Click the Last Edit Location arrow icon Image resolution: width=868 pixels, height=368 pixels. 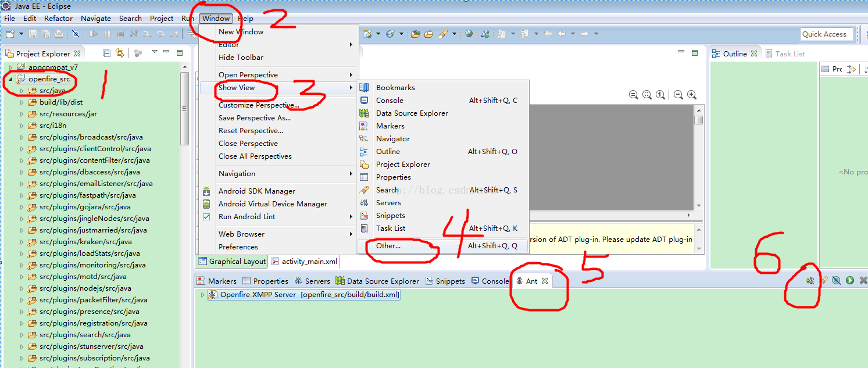(547, 34)
